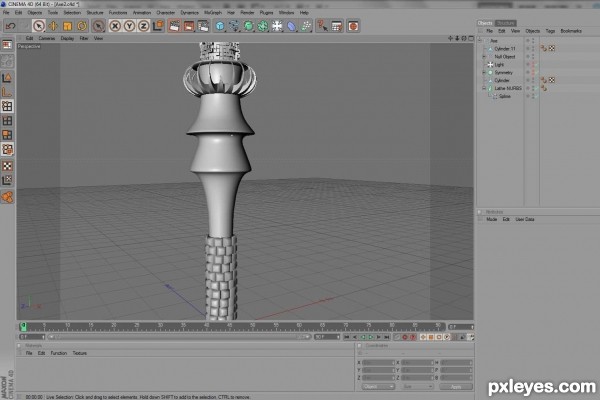
Task: Click the Phong tag on Lathe NURBS
Action: point(543,88)
